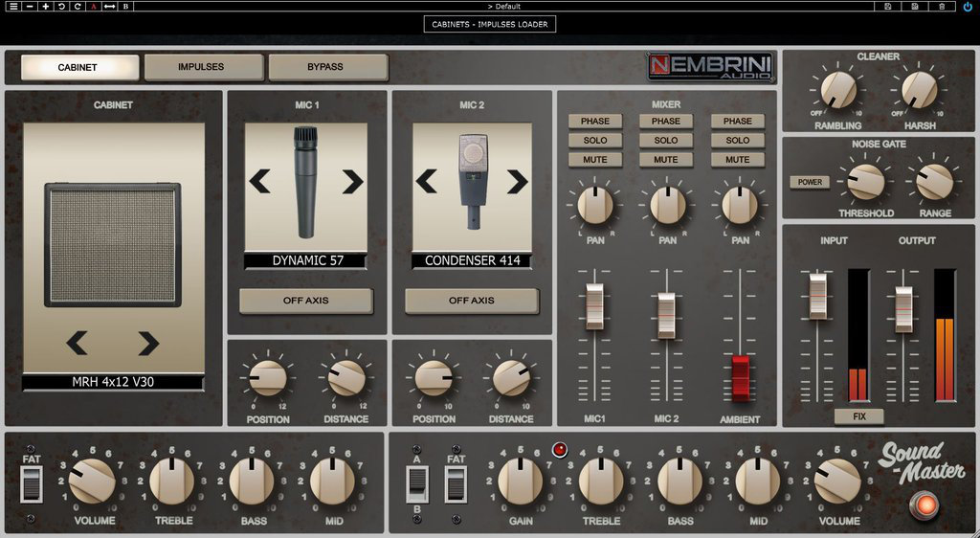Select preset slot A in top toolbar
The height and width of the screenshot is (538, 980).
coord(94,7)
